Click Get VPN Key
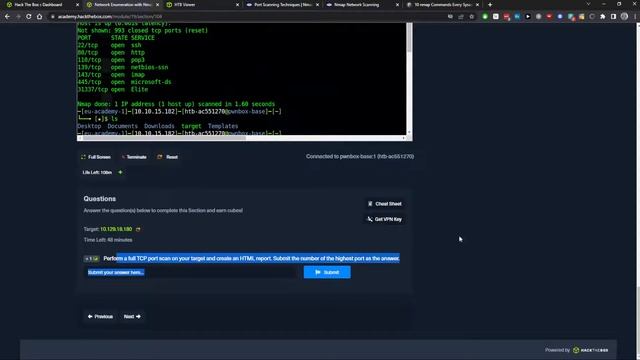Viewport: 640px width, 360px height. point(384,219)
